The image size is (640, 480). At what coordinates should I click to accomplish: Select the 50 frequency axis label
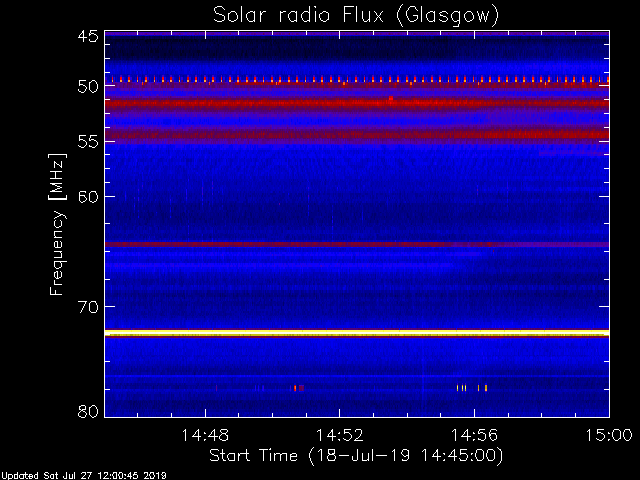click(88, 86)
